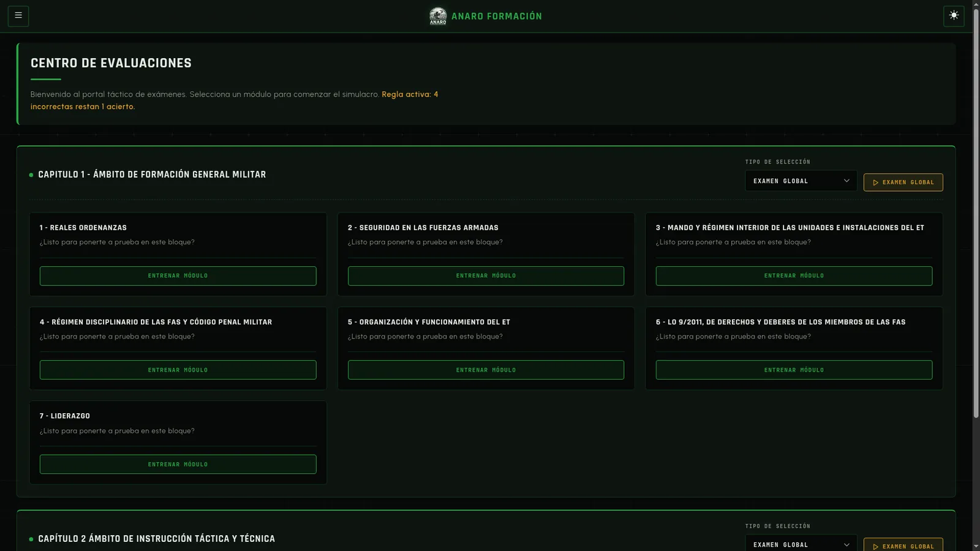Train module 1 Reales Ordenanzas

pyautogui.click(x=178, y=276)
